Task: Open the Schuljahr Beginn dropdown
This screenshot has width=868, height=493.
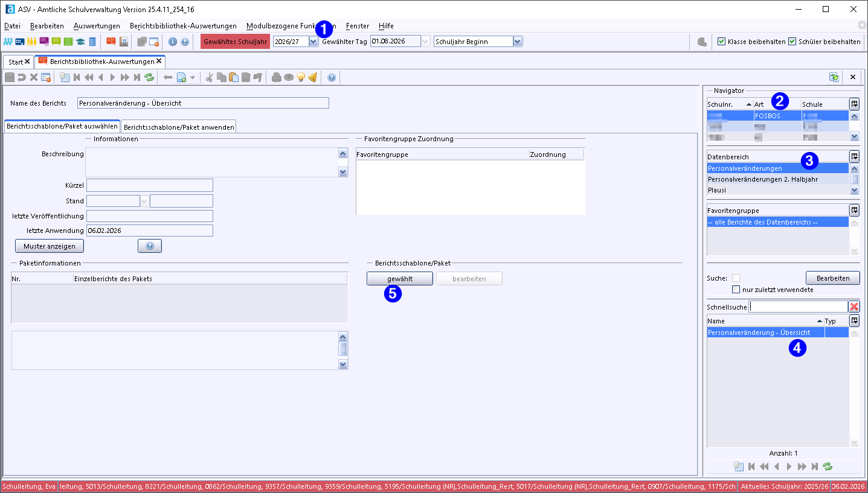Action: pyautogui.click(x=517, y=42)
